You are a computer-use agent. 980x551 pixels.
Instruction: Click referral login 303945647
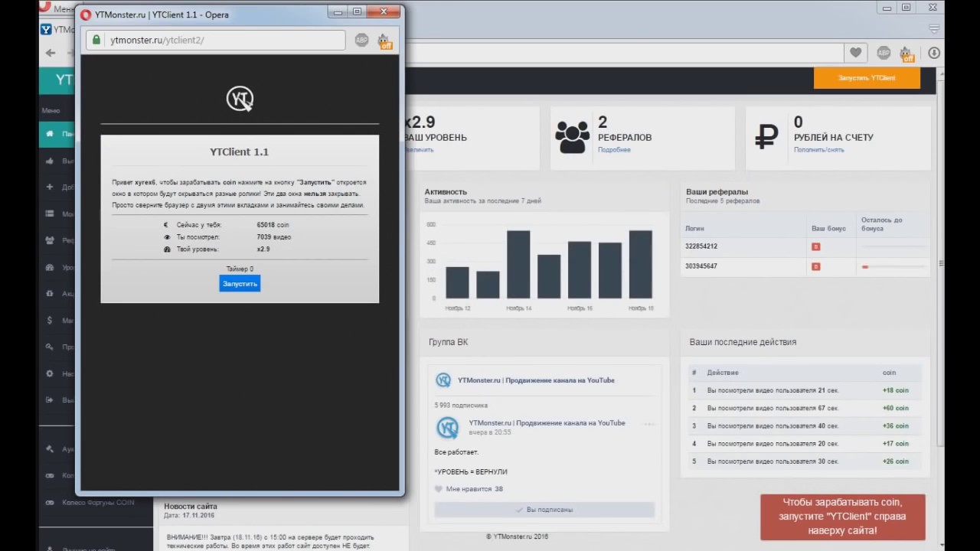click(x=701, y=266)
